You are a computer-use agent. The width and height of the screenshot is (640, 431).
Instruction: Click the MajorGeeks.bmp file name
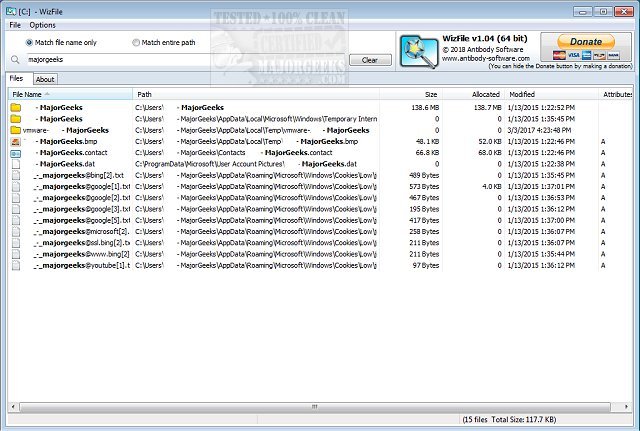tap(67, 142)
